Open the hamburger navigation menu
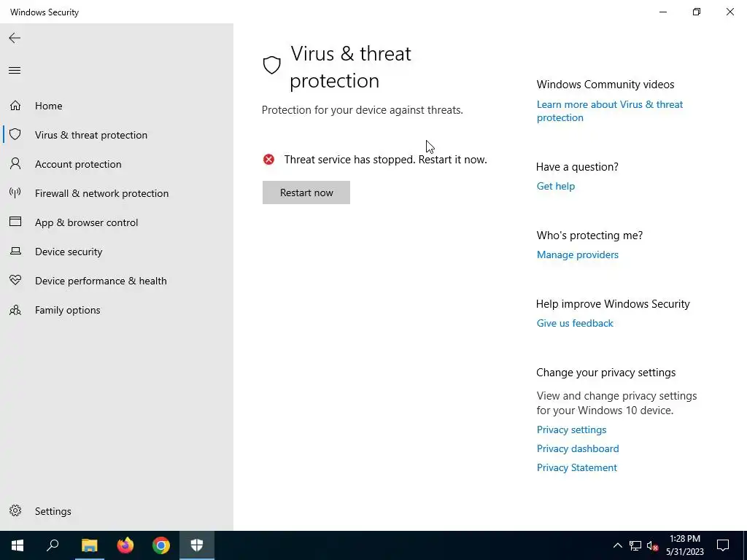Image resolution: width=747 pixels, height=560 pixels. 15,71
